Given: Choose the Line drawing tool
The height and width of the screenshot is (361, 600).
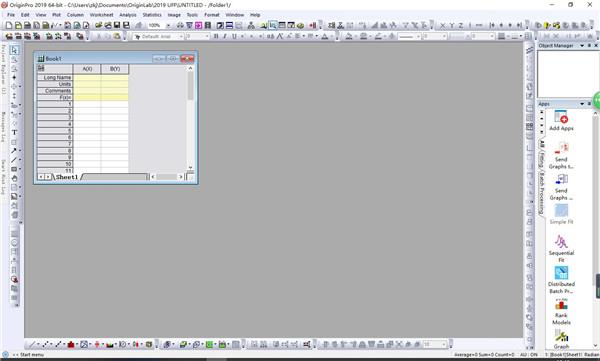Looking at the screenshot, I should (14, 160).
